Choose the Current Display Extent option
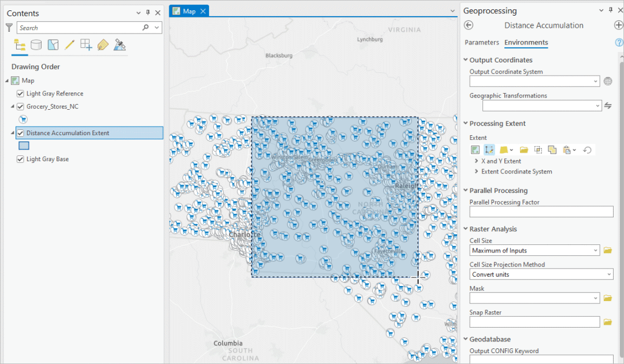 coord(474,149)
